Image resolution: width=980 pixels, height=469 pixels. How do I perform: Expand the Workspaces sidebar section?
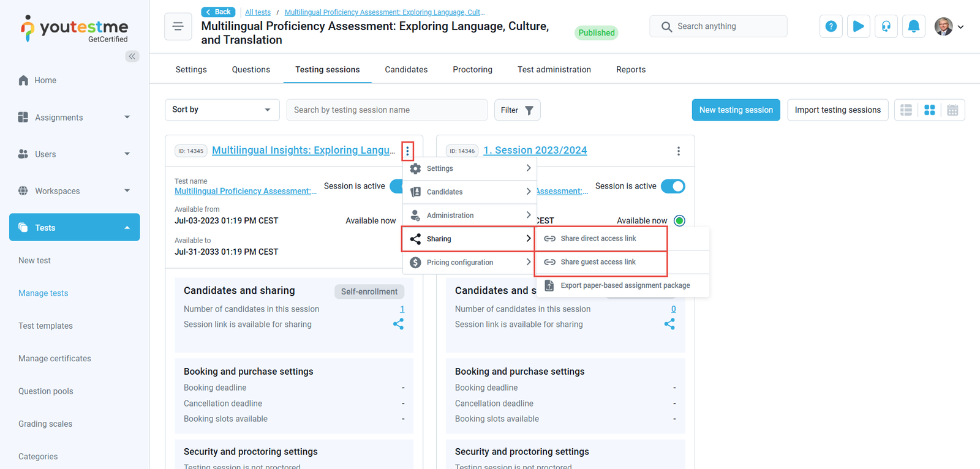coord(74,191)
